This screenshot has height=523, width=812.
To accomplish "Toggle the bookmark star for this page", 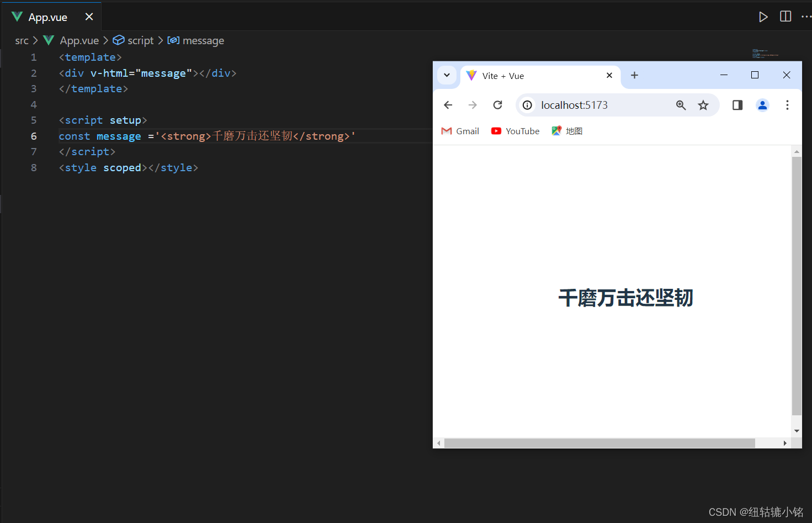I will pos(703,105).
